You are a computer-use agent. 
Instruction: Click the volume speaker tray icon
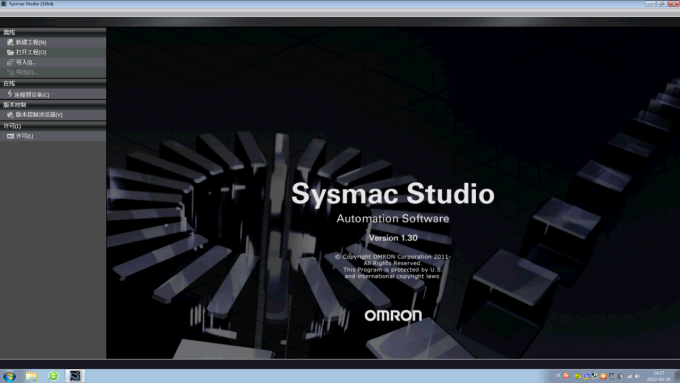coord(637,376)
